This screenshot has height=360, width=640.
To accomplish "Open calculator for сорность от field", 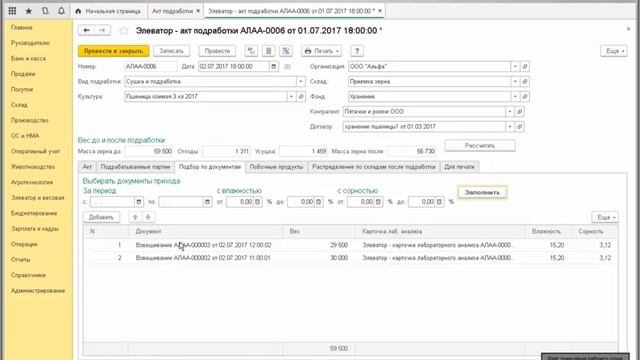I will [x=378, y=202].
